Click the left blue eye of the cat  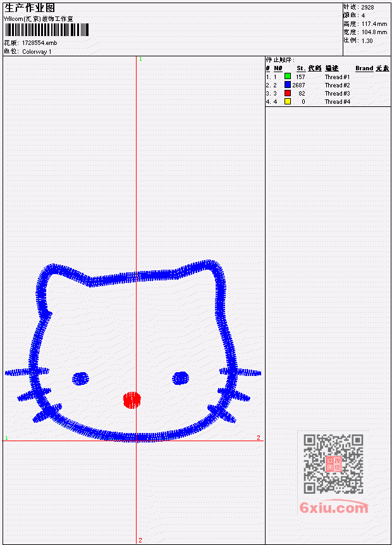[x=80, y=379]
